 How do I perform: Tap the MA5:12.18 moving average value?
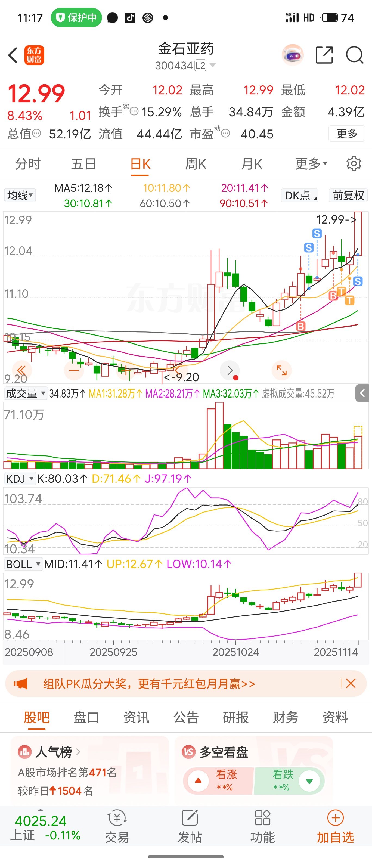(83, 188)
